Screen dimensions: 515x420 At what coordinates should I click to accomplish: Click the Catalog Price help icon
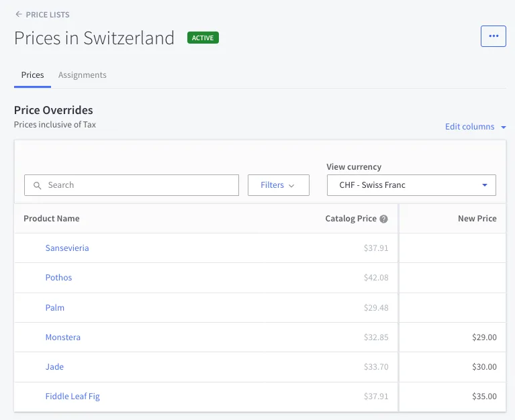[x=383, y=219]
